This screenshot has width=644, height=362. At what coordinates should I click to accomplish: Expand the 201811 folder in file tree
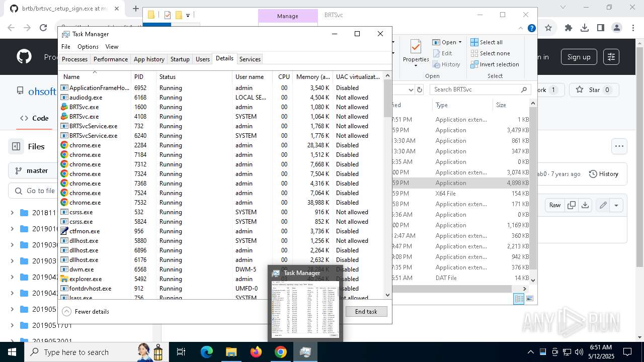(x=12, y=213)
